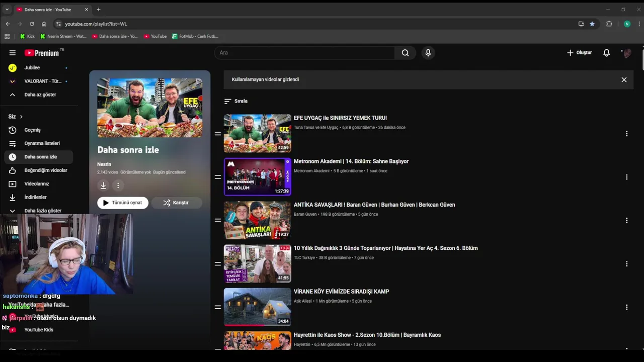Grab reorder handle of EFE UYGAÇ video
The height and width of the screenshot is (362, 644).
218,134
